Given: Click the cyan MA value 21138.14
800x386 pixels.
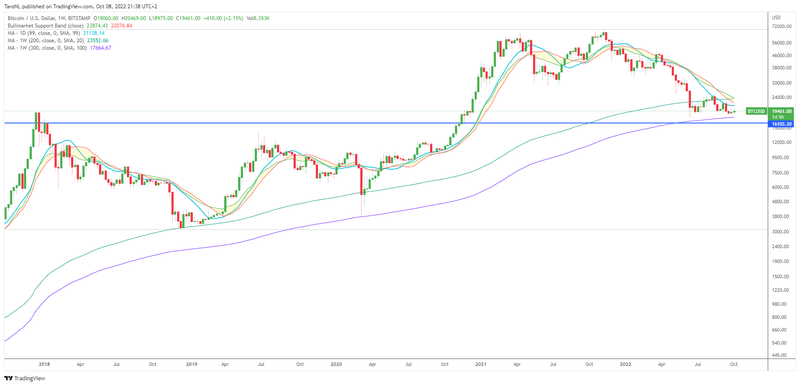Looking at the screenshot, I should tap(93, 33).
